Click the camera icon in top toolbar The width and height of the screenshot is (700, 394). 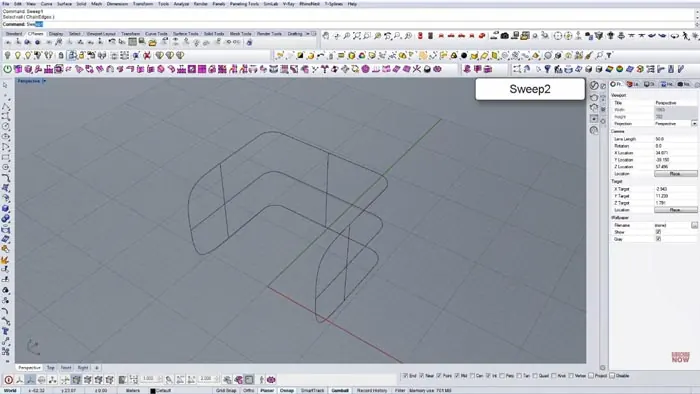504,36
